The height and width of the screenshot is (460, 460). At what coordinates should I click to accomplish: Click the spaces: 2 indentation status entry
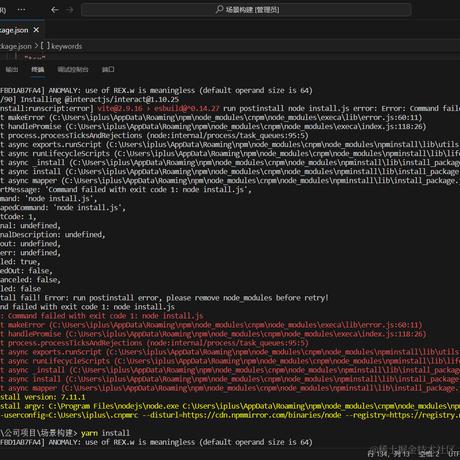[x=429, y=454]
